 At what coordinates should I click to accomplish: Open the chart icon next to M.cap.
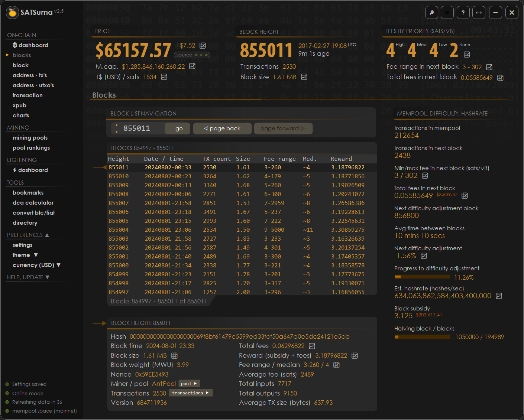(x=192, y=66)
